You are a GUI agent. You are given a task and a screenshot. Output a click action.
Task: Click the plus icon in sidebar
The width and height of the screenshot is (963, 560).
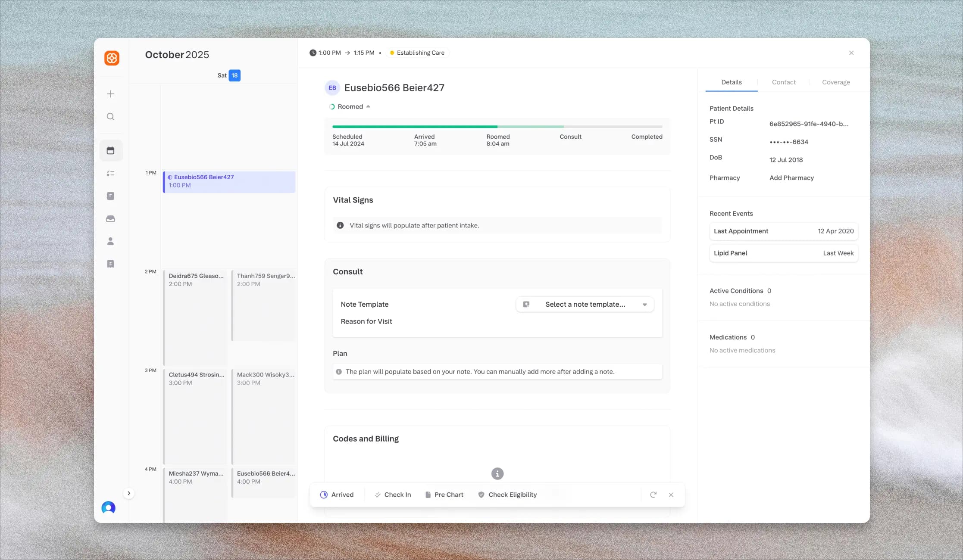[110, 94]
